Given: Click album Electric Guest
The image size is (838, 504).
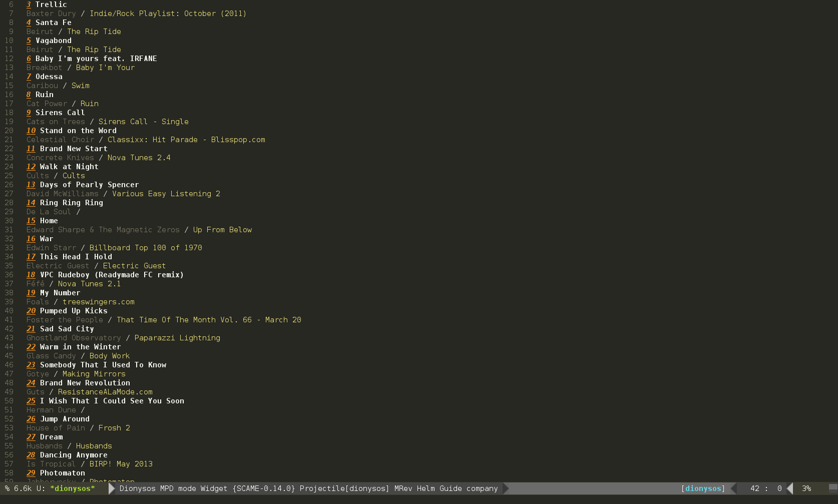Looking at the screenshot, I should [x=134, y=266].
